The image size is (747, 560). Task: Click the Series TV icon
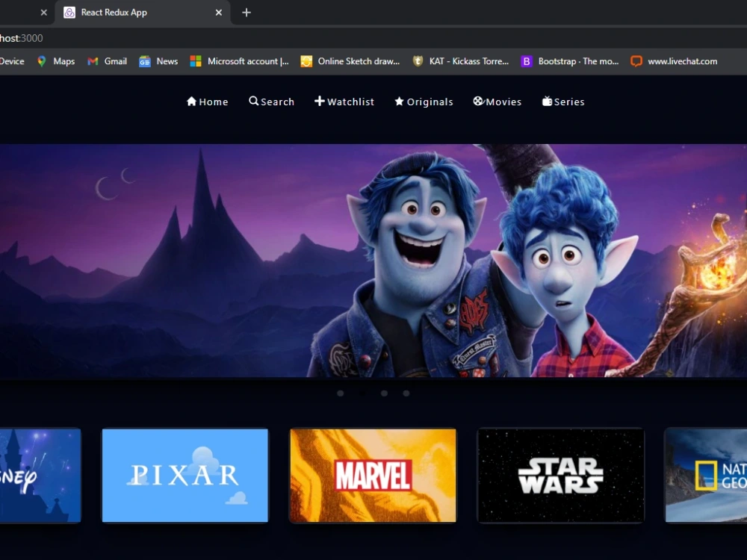tap(547, 101)
